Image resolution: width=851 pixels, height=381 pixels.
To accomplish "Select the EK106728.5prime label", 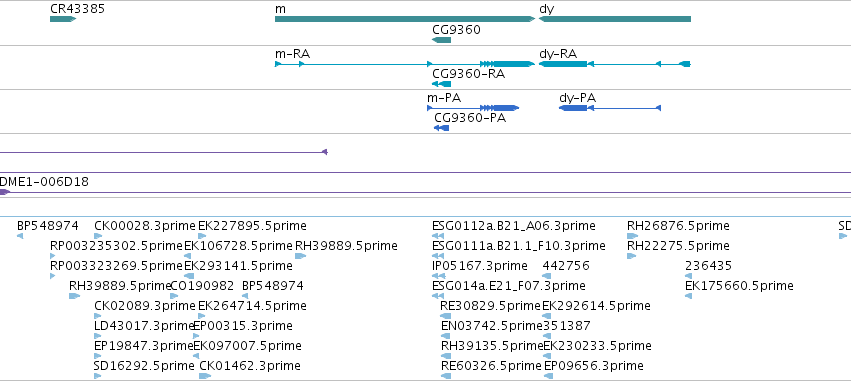I will pos(238,245).
